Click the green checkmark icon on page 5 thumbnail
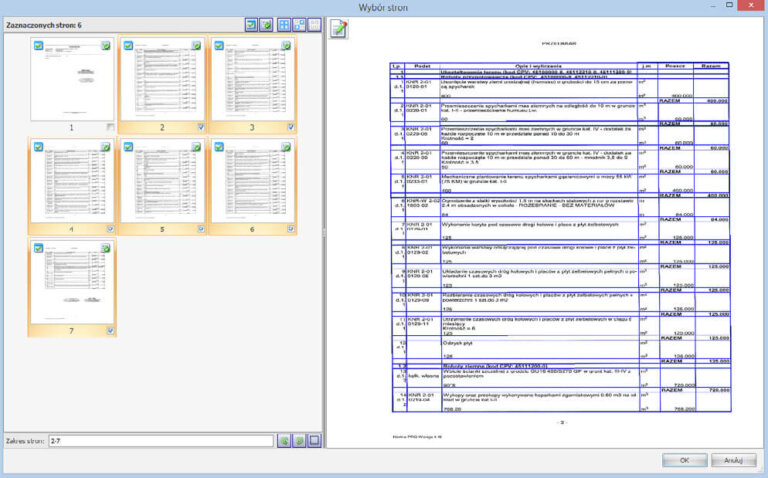Image resolution: width=768 pixels, height=478 pixels. pos(196,147)
